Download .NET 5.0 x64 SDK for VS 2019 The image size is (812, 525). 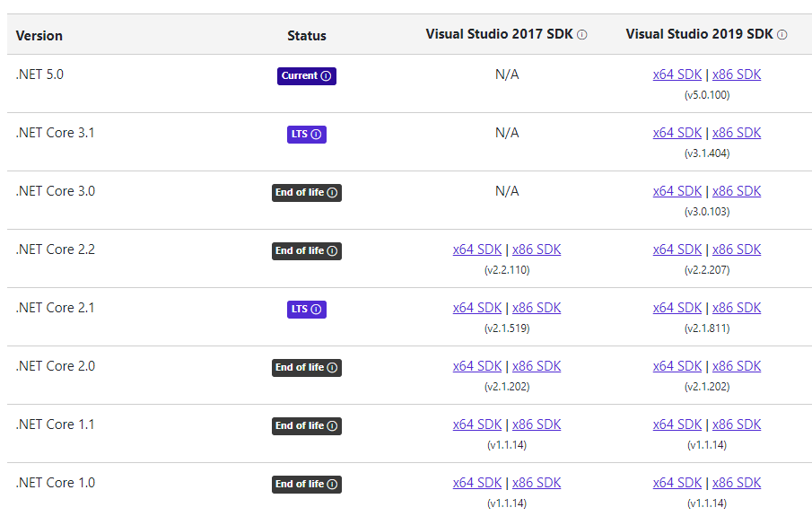(x=677, y=74)
